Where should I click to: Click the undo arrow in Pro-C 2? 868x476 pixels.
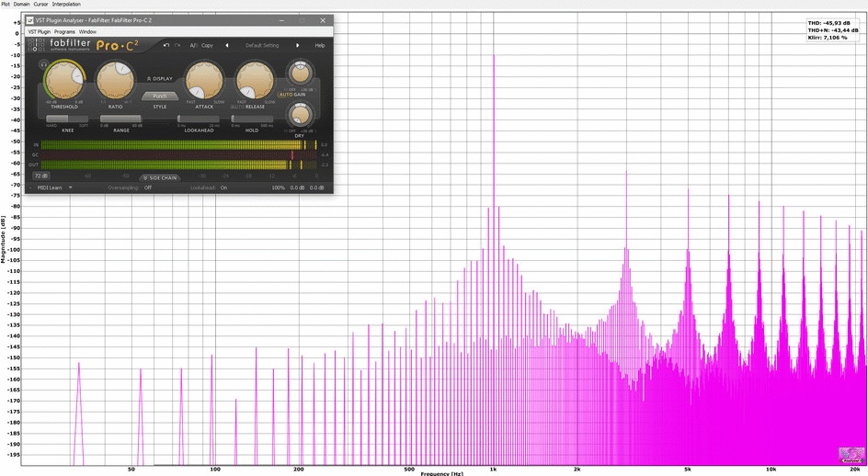click(166, 45)
